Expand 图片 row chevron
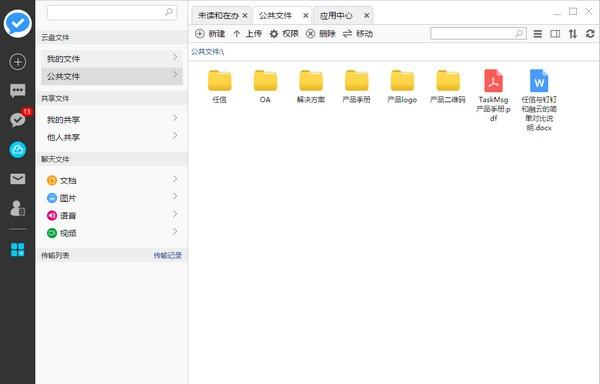 tap(175, 196)
